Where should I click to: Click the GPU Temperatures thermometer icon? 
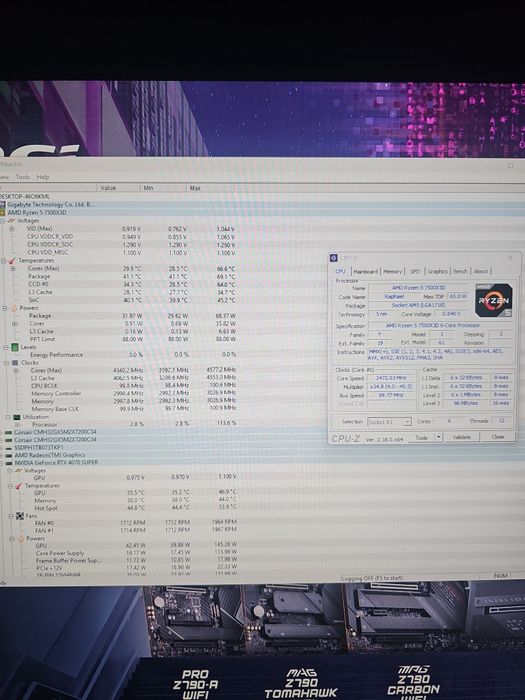[18, 486]
